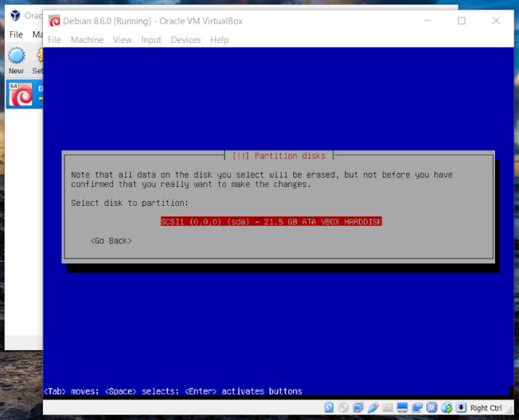519x420 pixels.
Task: Click the optical disk status icon
Action: pos(344,408)
